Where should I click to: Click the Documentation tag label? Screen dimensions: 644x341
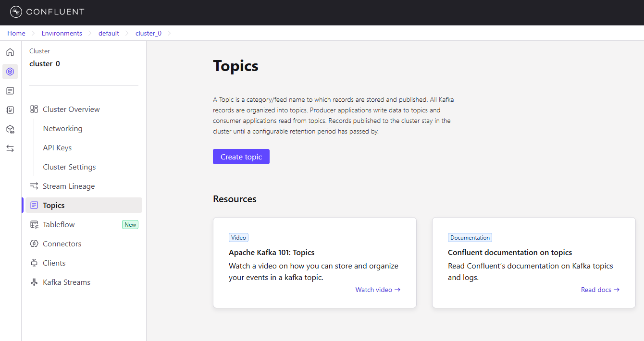pyautogui.click(x=470, y=237)
